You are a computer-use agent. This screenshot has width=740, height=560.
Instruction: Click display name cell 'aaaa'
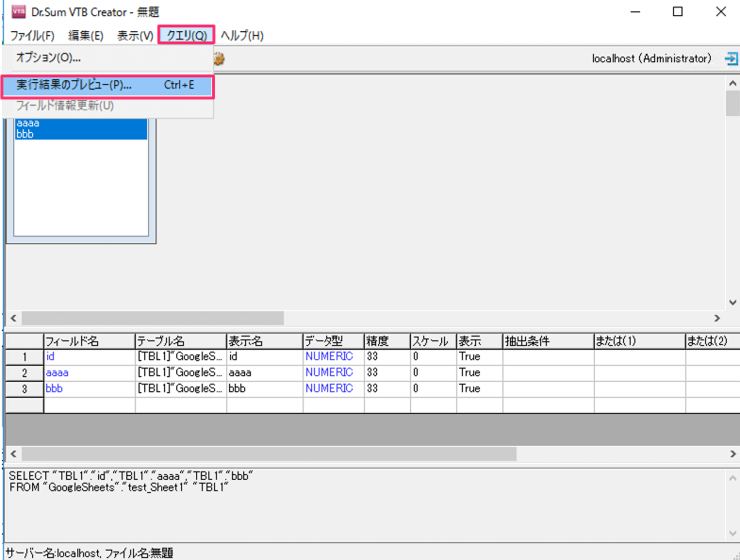tap(265, 372)
